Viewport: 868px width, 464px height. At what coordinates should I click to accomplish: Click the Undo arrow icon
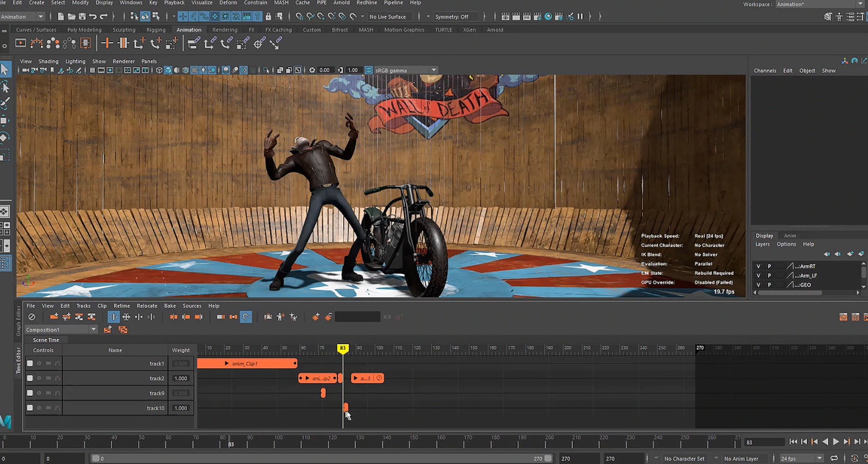[x=93, y=17]
